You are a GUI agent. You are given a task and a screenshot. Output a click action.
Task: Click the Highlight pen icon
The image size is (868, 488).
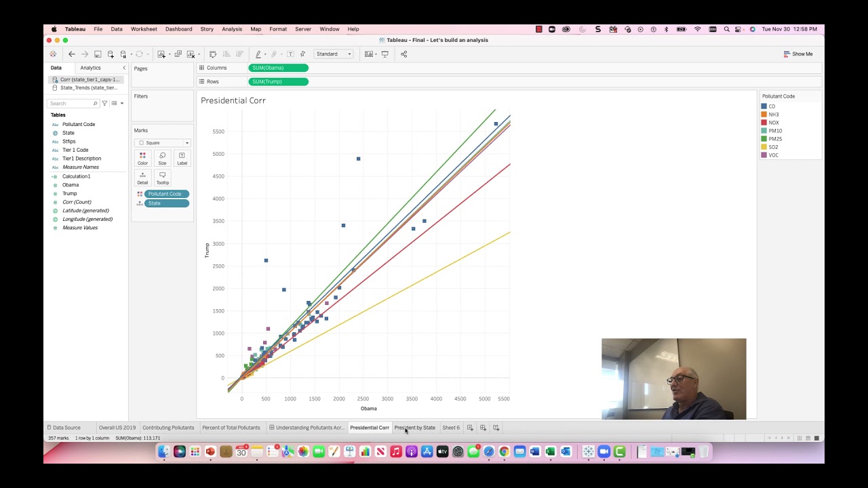point(258,54)
